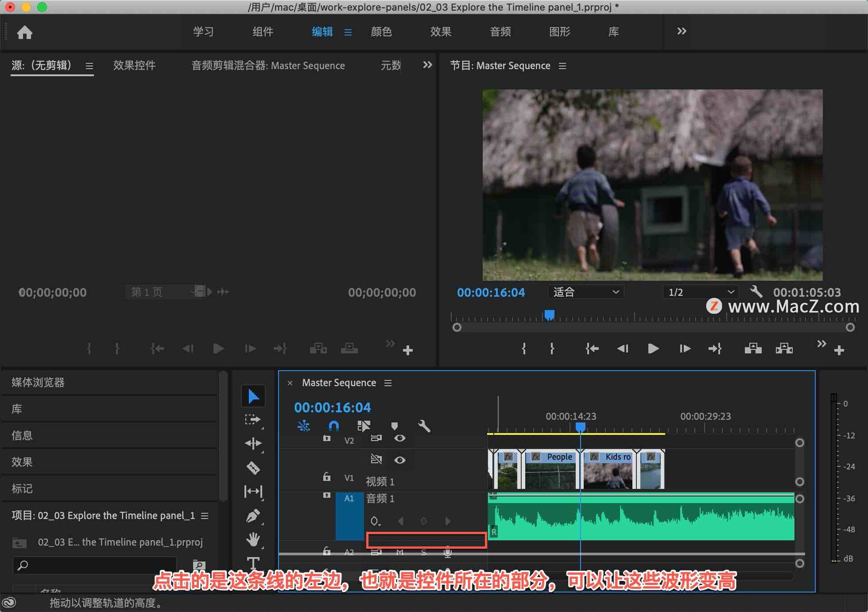
Task: Switch to 音频 workspace
Action: 500,32
